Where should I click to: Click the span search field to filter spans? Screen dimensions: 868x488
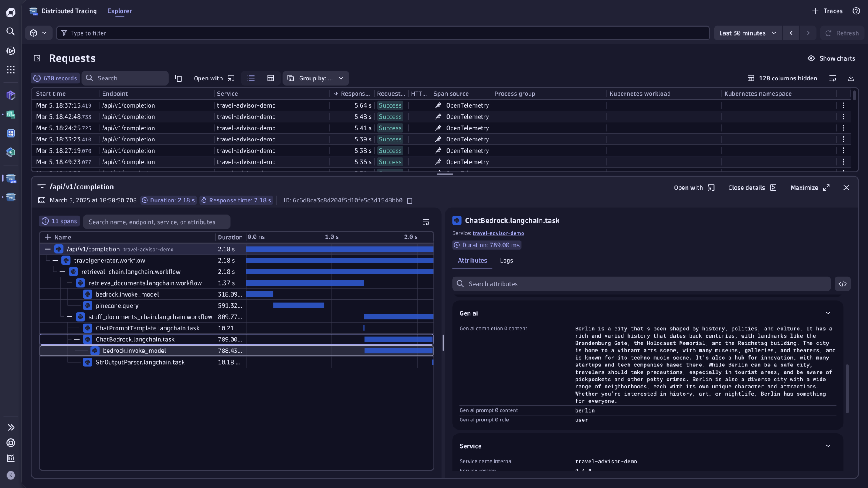[156, 222]
